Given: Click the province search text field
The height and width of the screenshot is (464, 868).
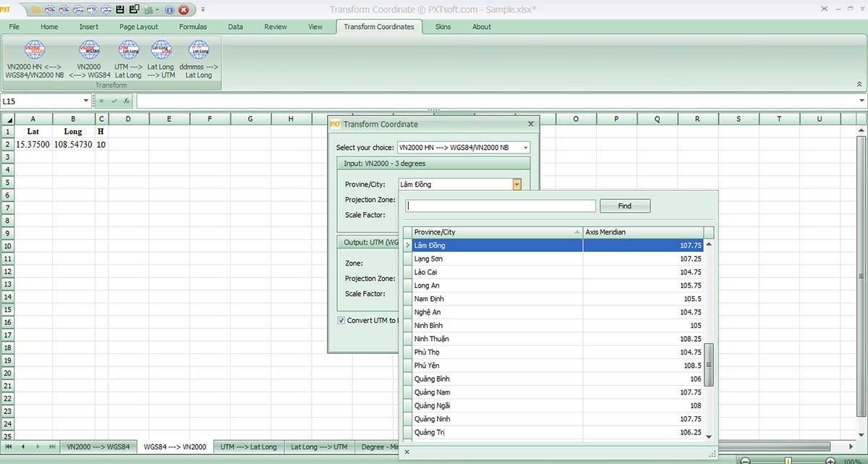Looking at the screenshot, I should pyautogui.click(x=501, y=206).
